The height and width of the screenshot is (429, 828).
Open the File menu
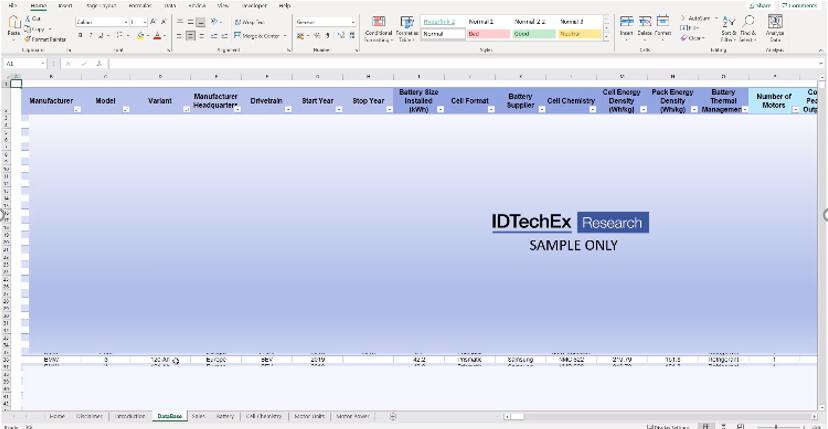pos(13,5)
